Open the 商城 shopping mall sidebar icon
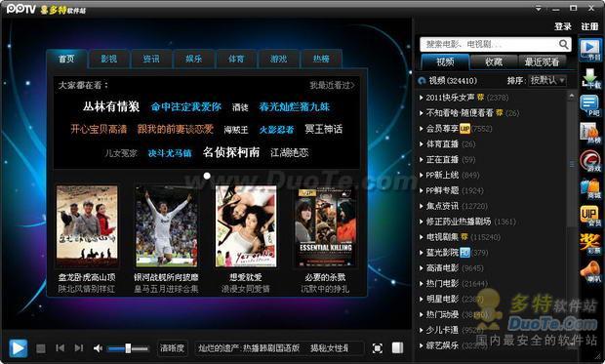This screenshot has height=364, width=605. 590,188
